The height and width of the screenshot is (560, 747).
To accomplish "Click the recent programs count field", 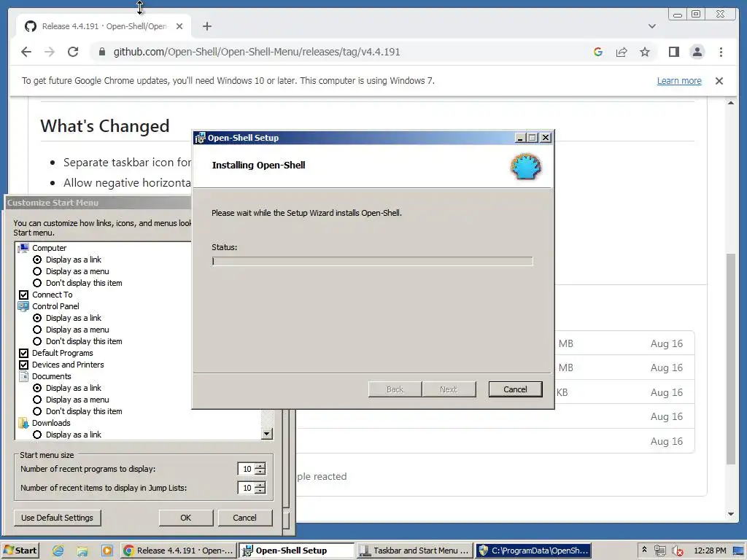I will click(247, 469).
